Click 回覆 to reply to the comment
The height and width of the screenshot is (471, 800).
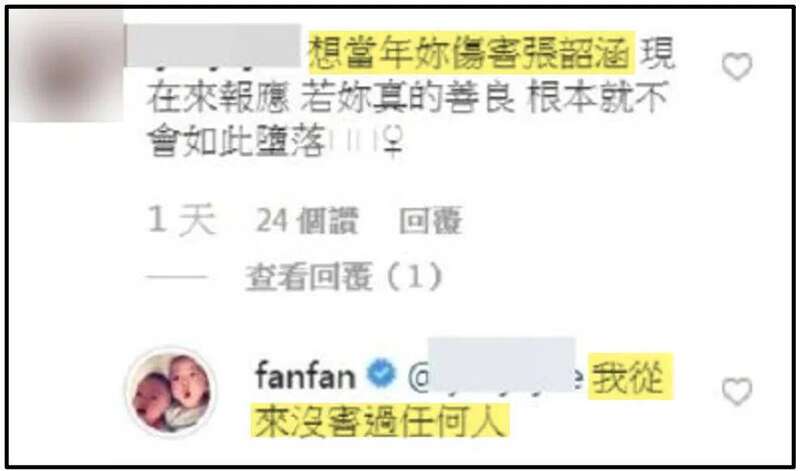[431, 221]
